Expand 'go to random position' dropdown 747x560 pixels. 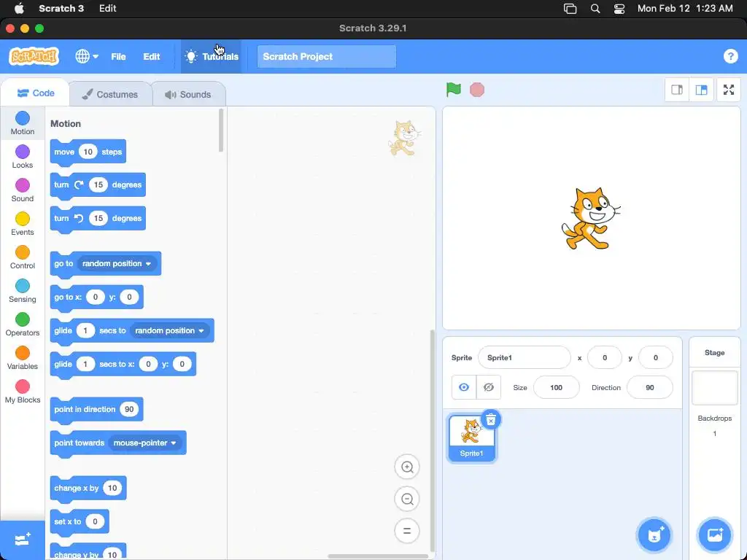click(117, 263)
